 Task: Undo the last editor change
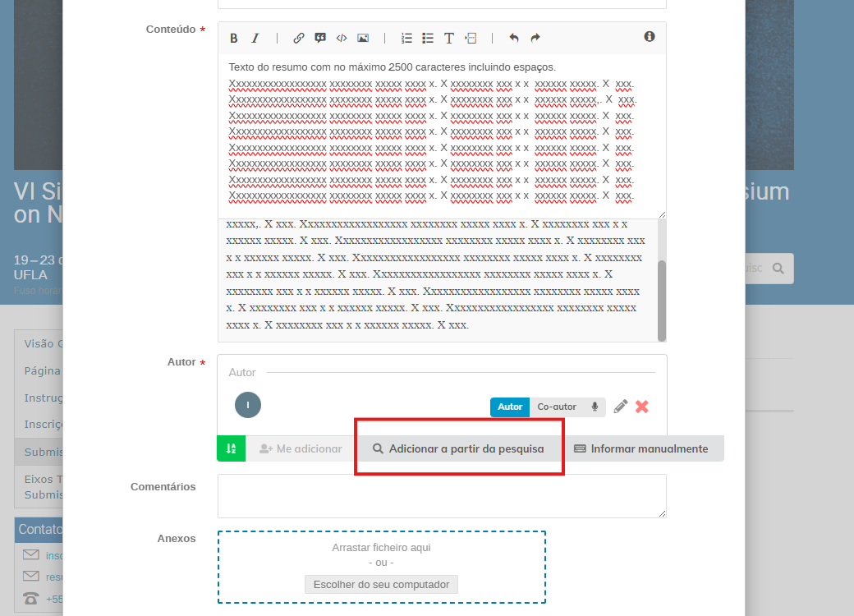tap(514, 38)
